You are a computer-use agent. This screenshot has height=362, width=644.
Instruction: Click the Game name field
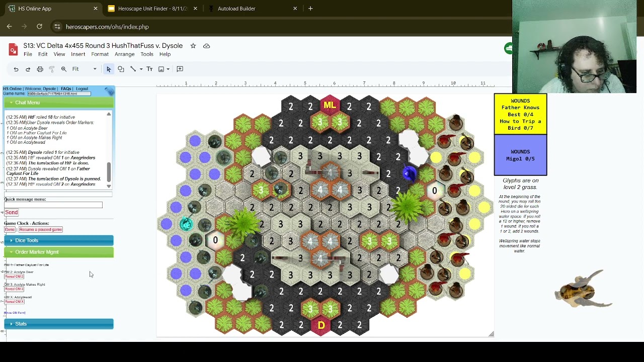point(59,94)
